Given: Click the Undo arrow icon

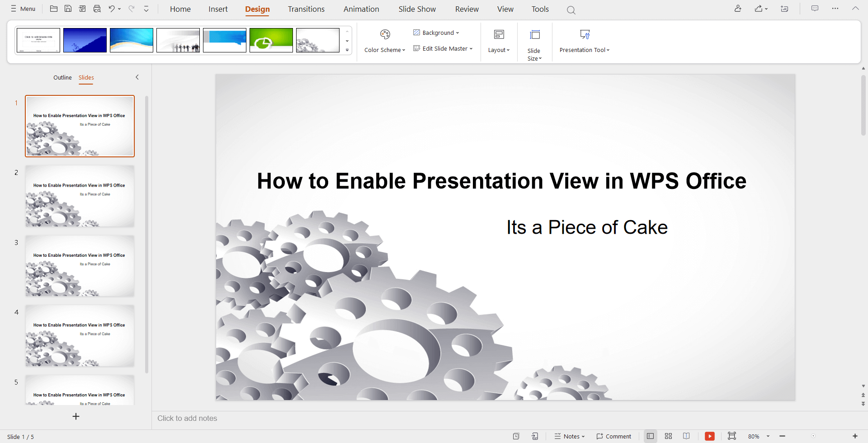Looking at the screenshot, I should pyautogui.click(x=111, y=9).
